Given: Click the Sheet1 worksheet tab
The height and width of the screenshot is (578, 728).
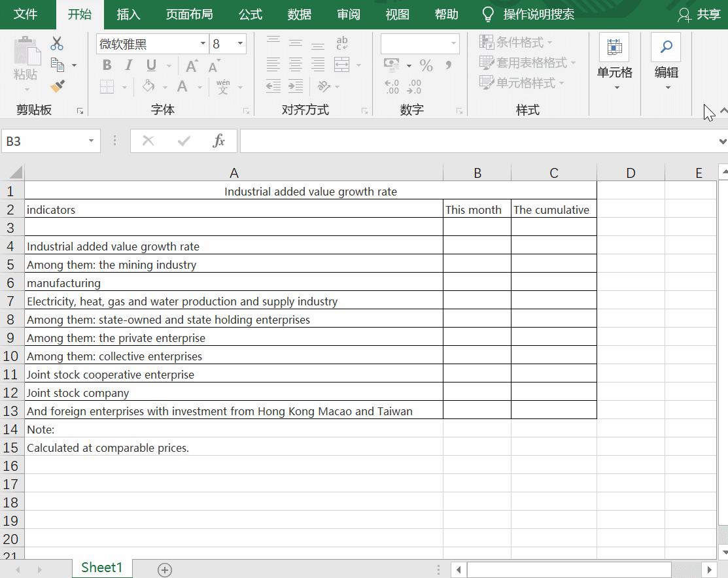Looking at the screenshot, I should click(101, 568).
